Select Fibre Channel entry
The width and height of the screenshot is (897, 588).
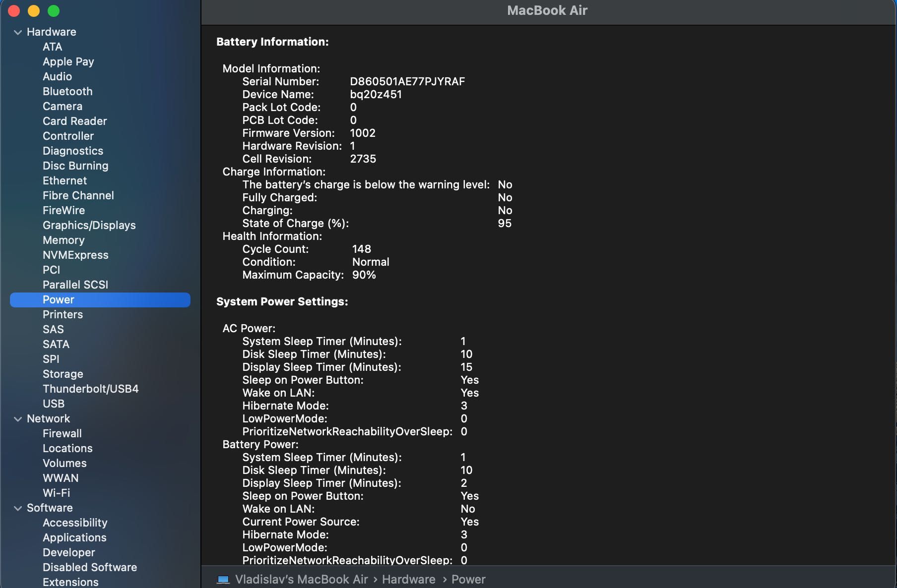(78, 195)
